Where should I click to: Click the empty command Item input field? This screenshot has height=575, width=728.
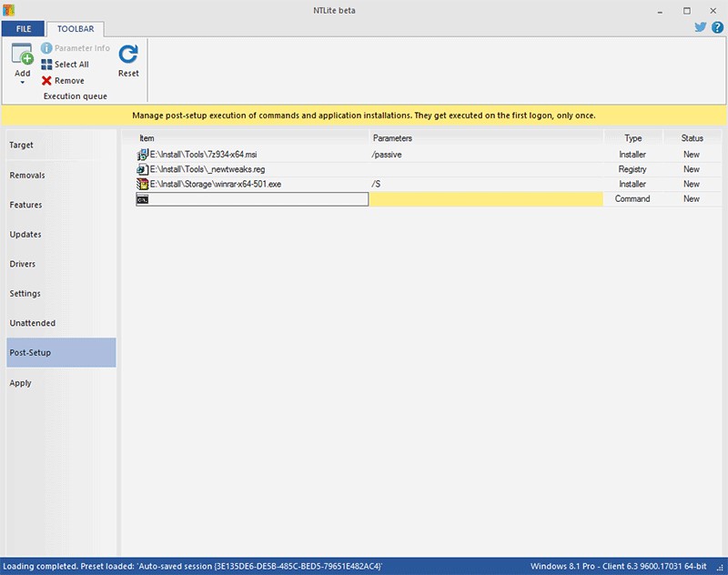click(259, 199)
